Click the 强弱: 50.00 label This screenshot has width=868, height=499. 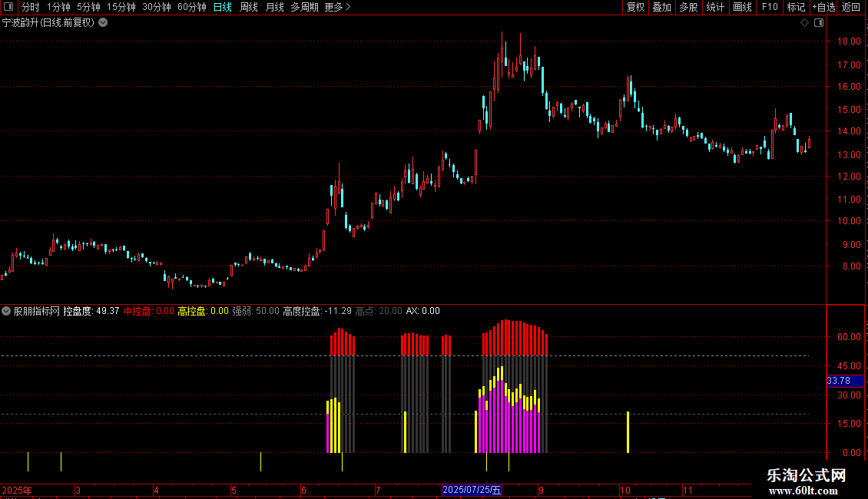[256, 311]
